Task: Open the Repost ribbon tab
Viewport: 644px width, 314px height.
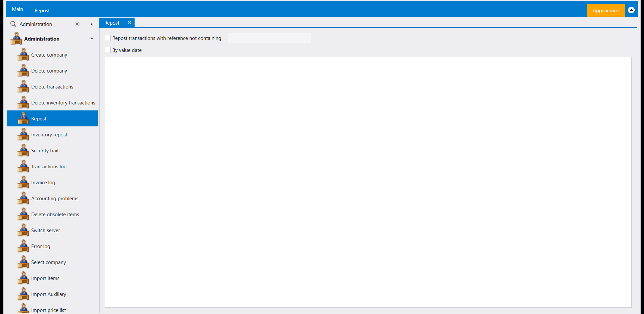Action: (42, 10)
